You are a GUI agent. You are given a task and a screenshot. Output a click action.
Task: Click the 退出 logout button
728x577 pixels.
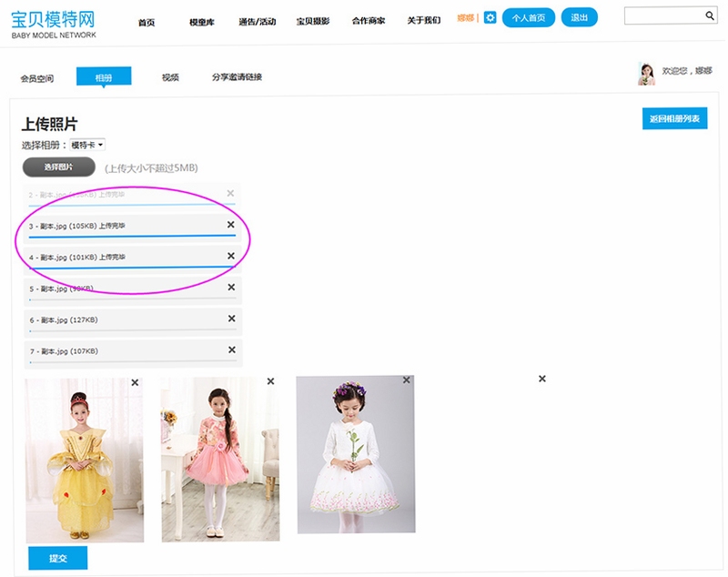point(579,17)
